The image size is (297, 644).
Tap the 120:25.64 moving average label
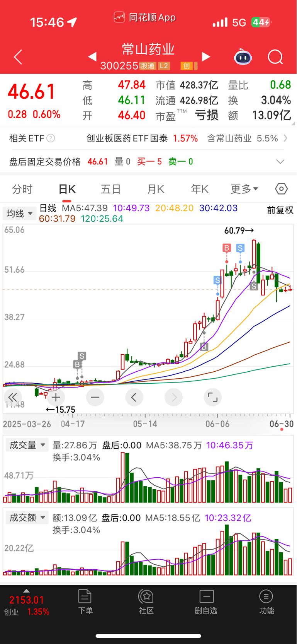click(102, 219)
